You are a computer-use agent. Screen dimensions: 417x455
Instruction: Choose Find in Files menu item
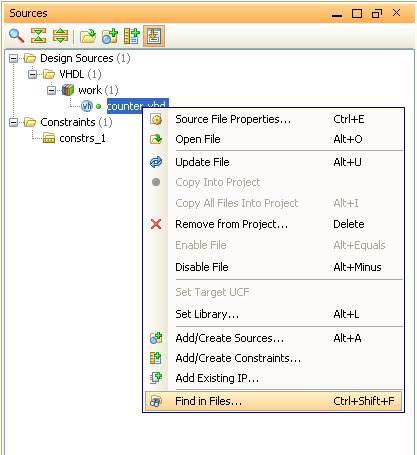[273, 401]
